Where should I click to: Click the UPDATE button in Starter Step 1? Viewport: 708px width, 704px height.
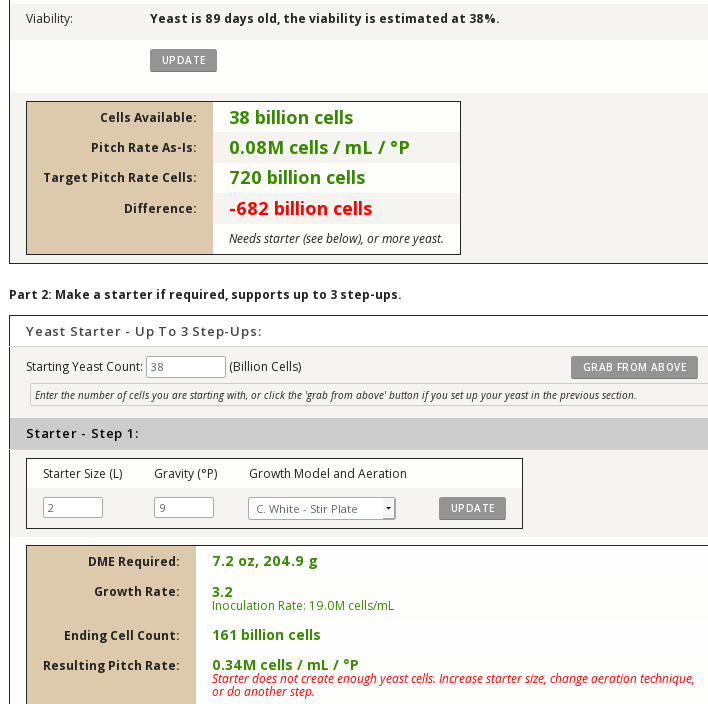tap(472, 508)
